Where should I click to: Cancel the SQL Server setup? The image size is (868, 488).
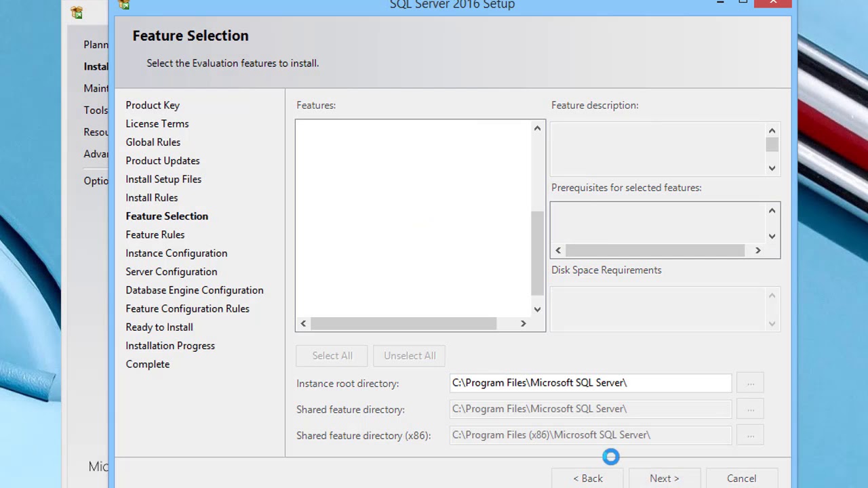(x=741, y=478)
